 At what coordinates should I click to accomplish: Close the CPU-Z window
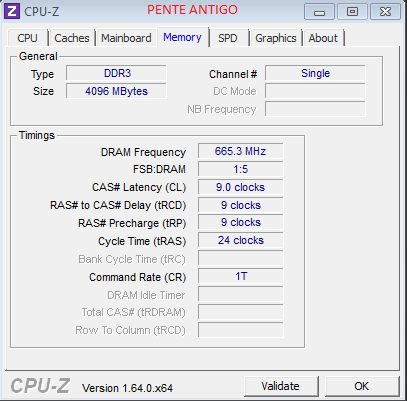pyautogui.click(x=385, y=12)
